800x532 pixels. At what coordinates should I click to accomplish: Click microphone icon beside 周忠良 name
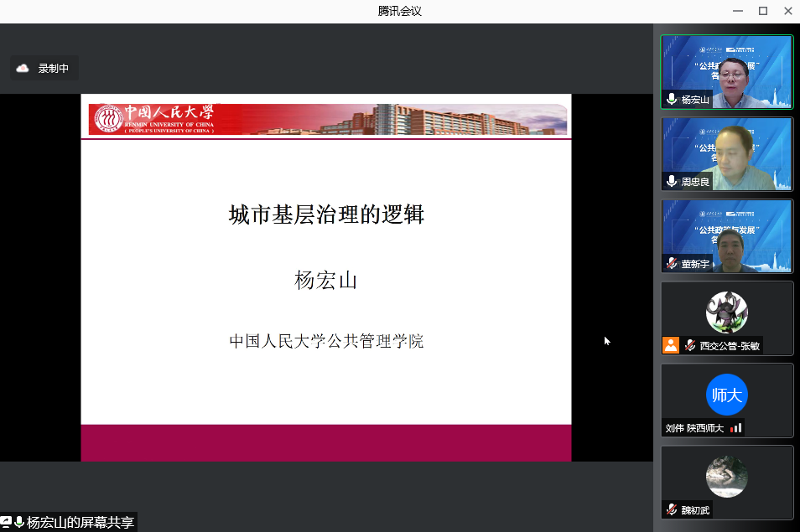click(672, 181)
